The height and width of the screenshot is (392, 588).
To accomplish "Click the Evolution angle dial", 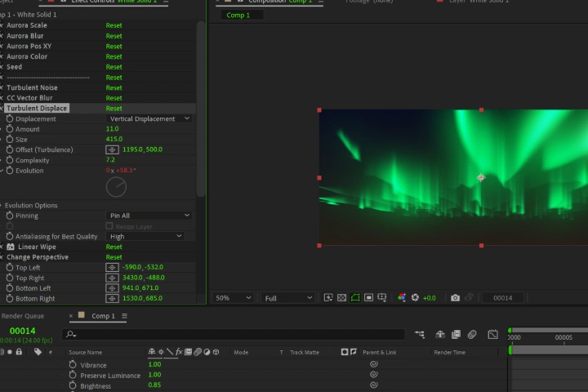I will [x=116, y=187].
